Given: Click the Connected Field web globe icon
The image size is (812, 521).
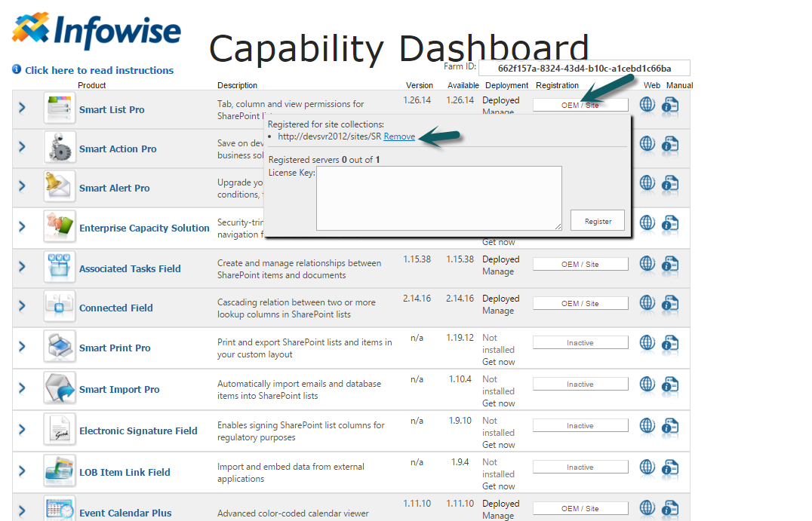Looking at the screenshot, I should click(x=647, y=303).
